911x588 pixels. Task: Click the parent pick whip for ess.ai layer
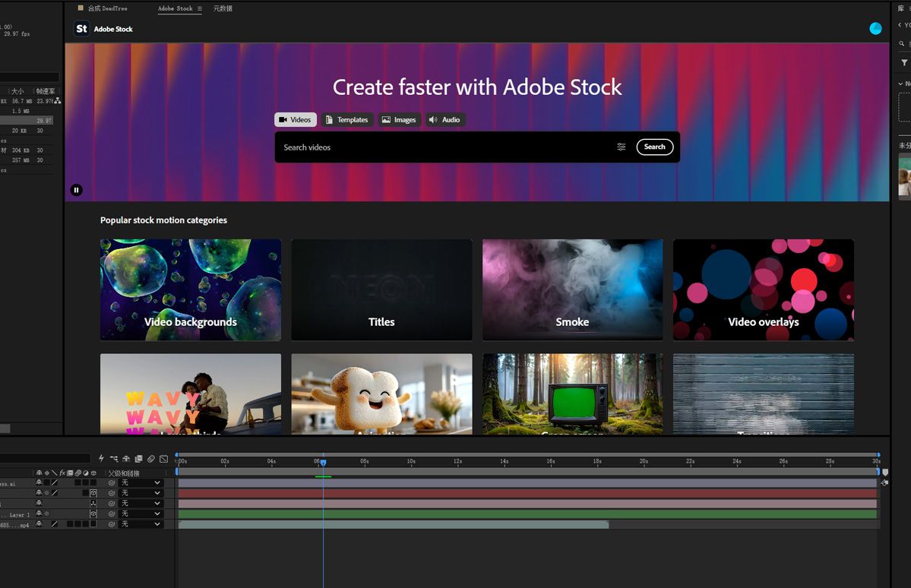112,483
